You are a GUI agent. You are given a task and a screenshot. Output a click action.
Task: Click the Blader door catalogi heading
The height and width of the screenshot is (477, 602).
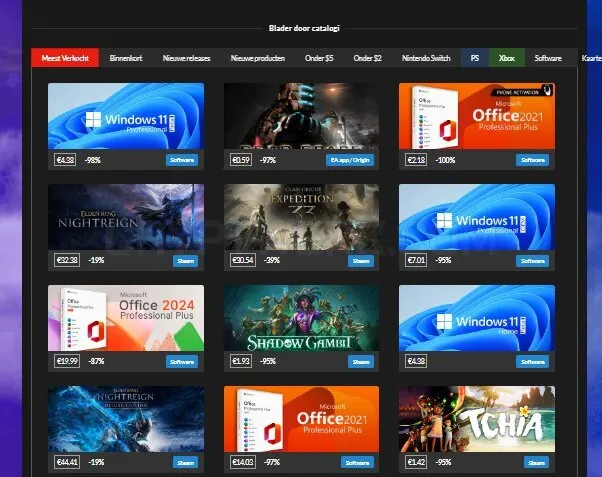pos(304,28)
